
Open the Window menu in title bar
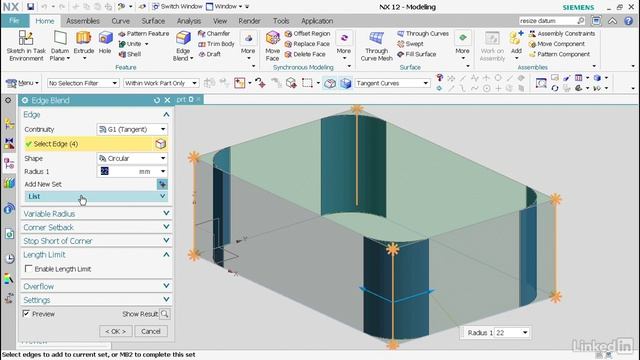pyautogui.click(x=224, y=7)
